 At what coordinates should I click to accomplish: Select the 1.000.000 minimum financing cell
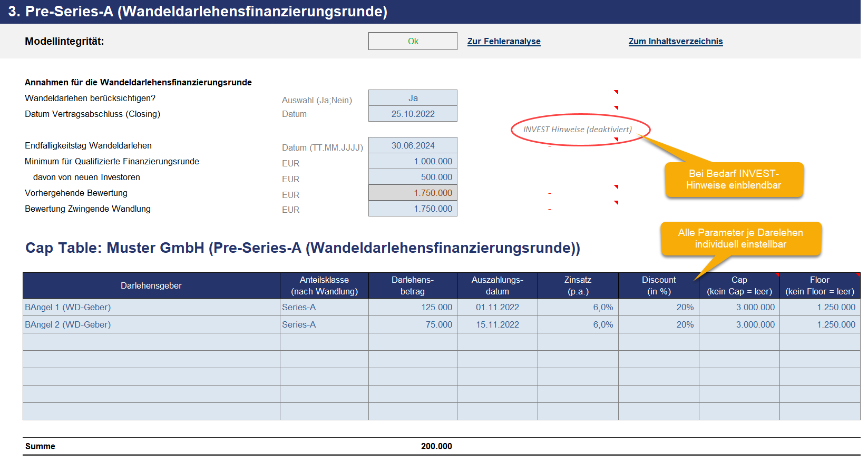click(x=413, y=161)
